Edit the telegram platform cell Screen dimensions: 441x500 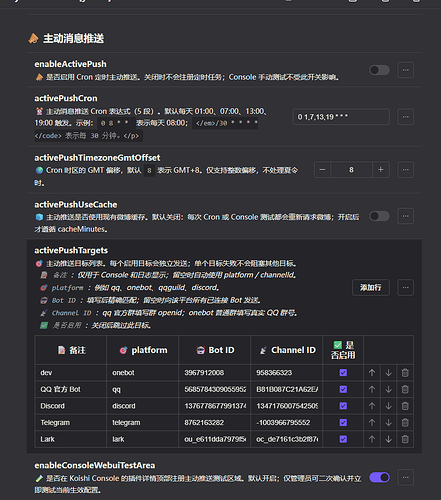pos(143,423)
